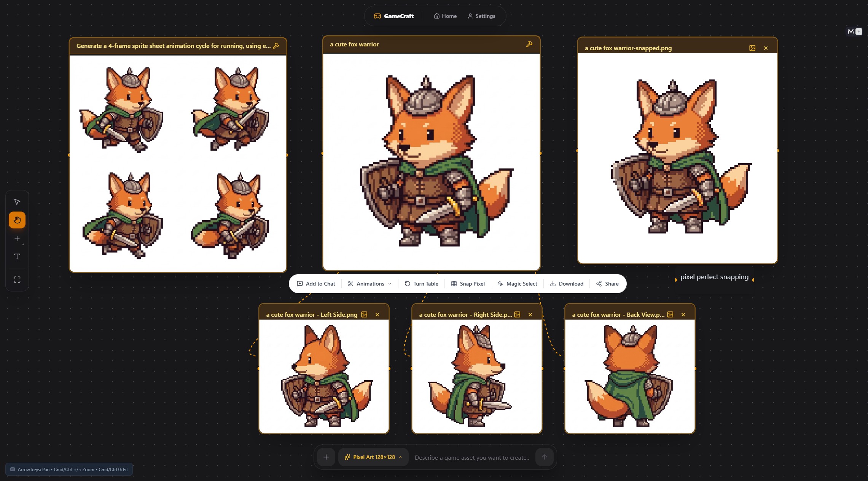Click image icon on Left Side card
Viewport: 868px width, 481px height.
[x=364, y=314]
